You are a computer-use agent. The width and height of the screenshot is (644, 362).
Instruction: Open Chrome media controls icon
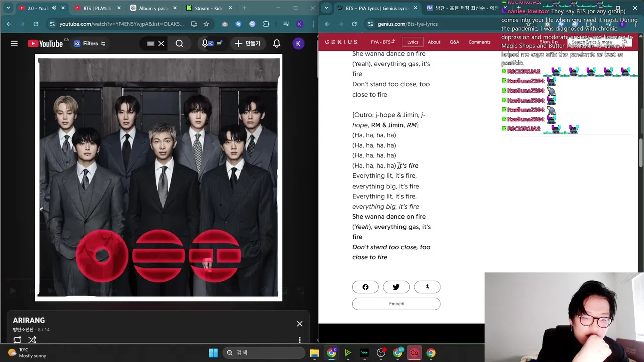[x=286, y=24]
